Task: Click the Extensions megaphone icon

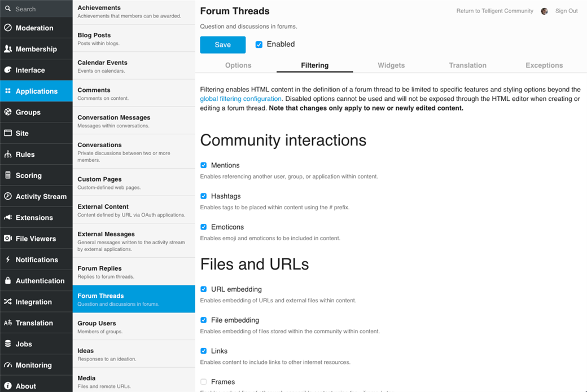Action: click(x=8, y=217)
